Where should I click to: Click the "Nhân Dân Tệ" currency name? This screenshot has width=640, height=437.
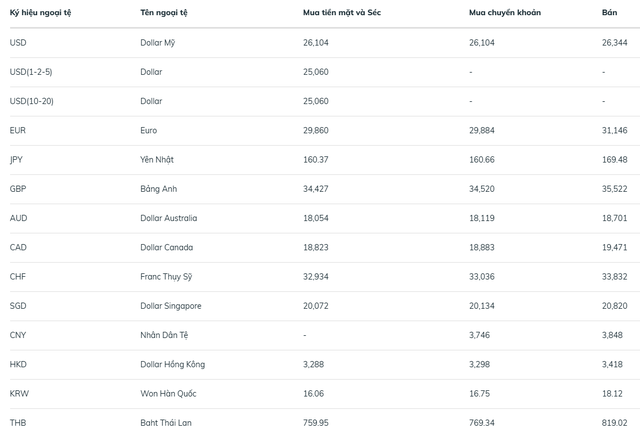165,335
